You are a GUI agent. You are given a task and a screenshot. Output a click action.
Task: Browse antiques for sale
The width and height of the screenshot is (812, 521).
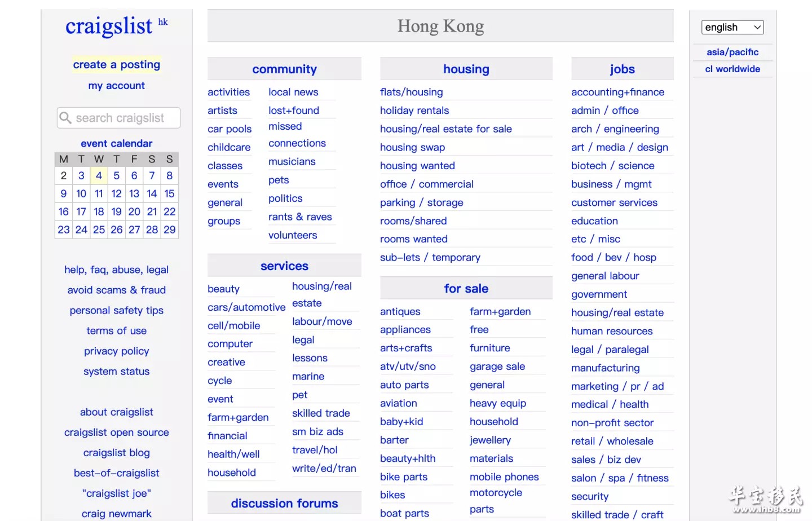click(x=400, y=311)
